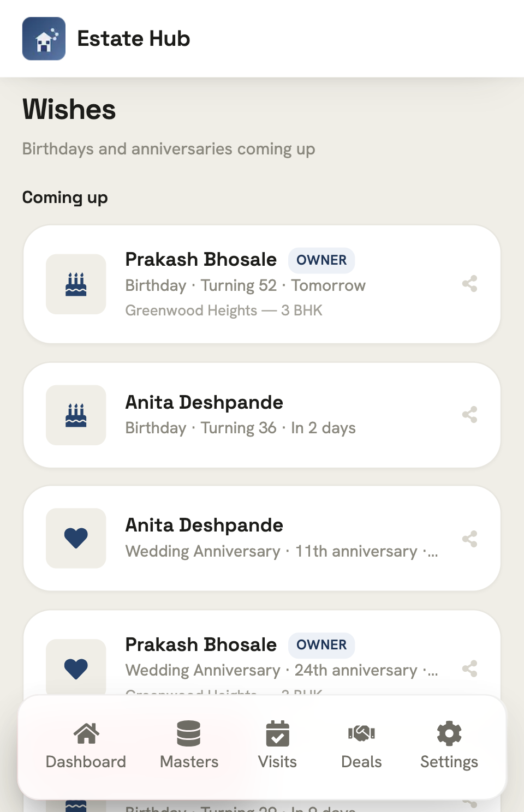This screenshot has width=524, height=812.
Task: Share Prakash Bhosale's birthday wish
Action: click(x=469, y=284)
